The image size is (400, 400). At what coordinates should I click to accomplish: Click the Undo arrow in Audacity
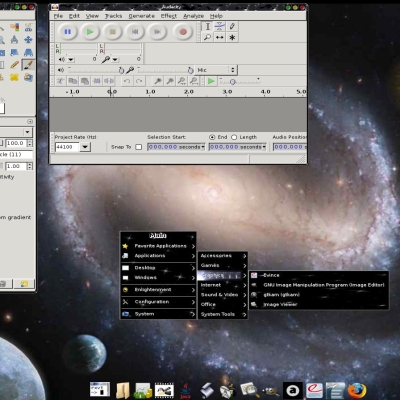(x=127, y=81)
